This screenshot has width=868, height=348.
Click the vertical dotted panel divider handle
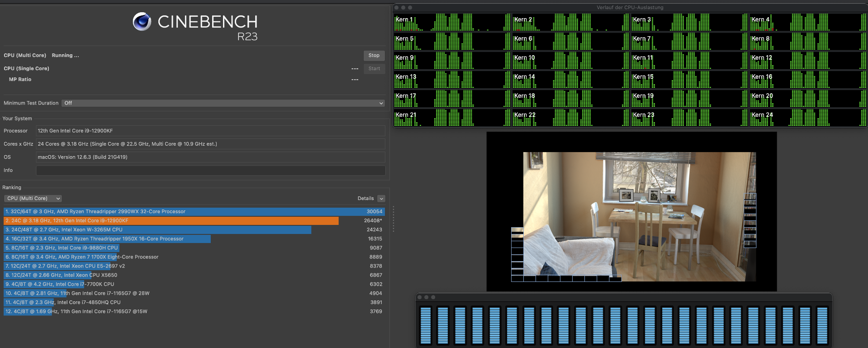(394, 219)
